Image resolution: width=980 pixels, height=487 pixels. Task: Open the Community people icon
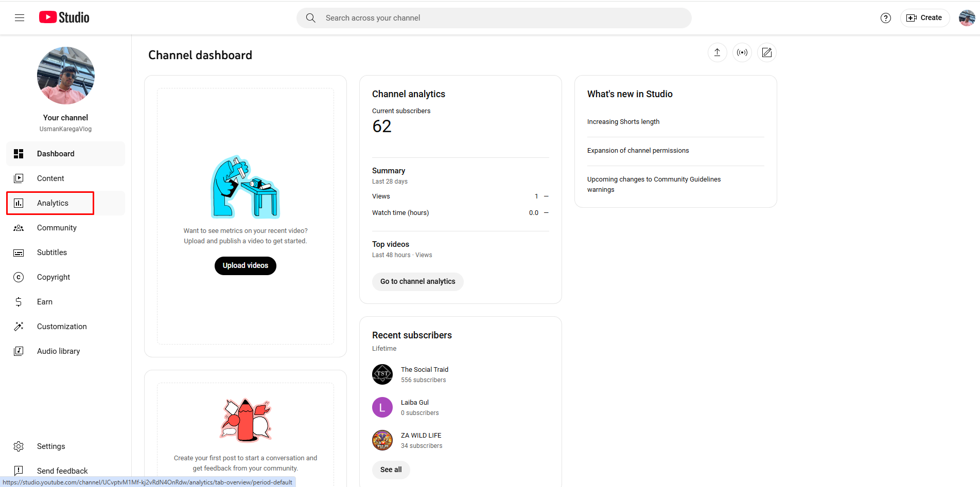pyautogui.click(x=19, y=227)
